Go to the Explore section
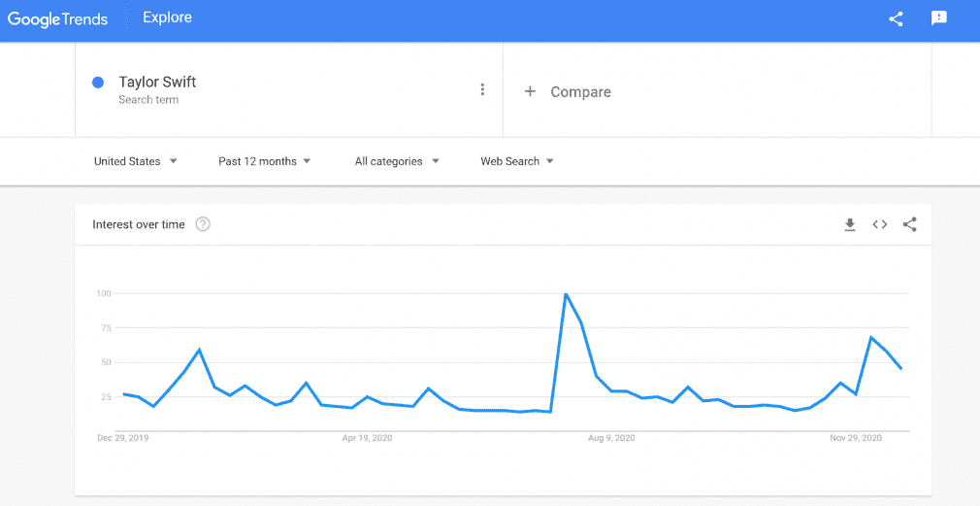Viewport: 980px width, 506px height. click(x=167, y=17)
